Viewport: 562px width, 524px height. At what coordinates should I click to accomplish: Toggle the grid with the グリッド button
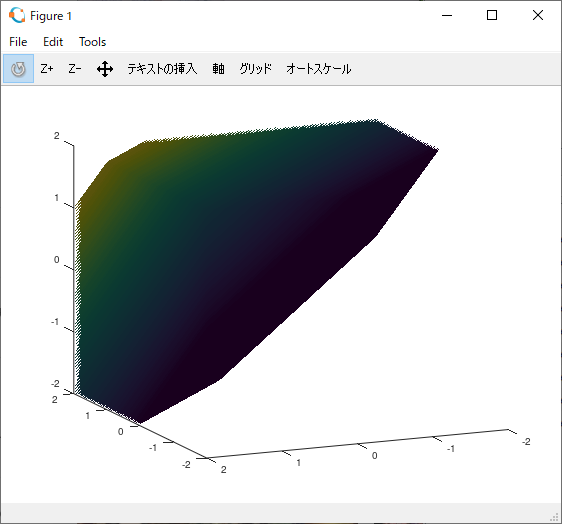click(256, 68)
